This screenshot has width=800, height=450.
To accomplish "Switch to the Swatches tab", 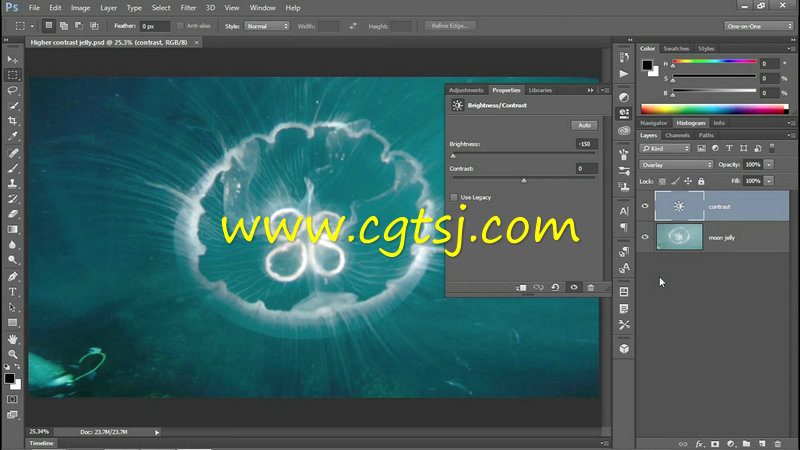I will [x=676, y=48].
